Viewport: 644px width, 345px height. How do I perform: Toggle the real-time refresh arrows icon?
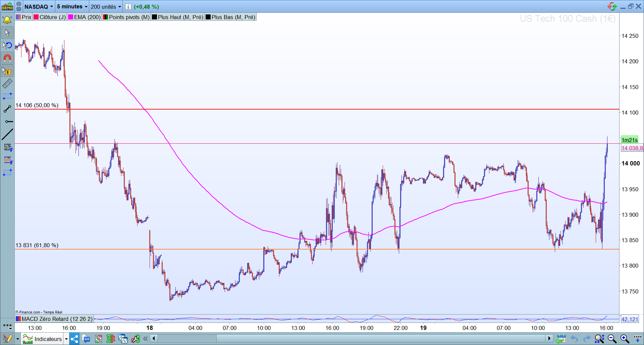point(612,6)
